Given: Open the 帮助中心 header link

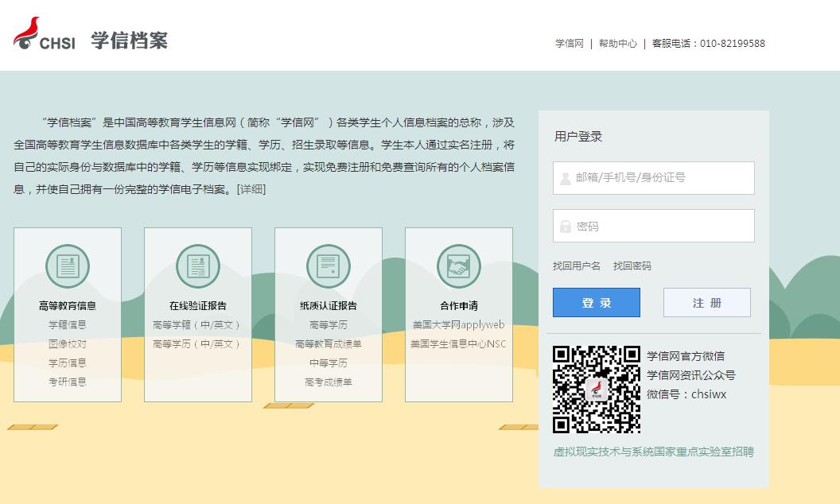Looking at the screenshot, I should click(618, 44).
